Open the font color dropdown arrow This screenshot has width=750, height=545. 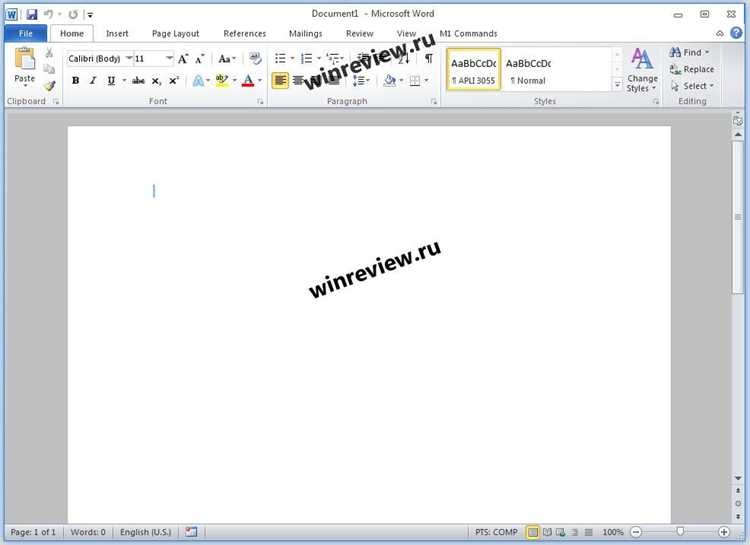(x=260, y=80)
